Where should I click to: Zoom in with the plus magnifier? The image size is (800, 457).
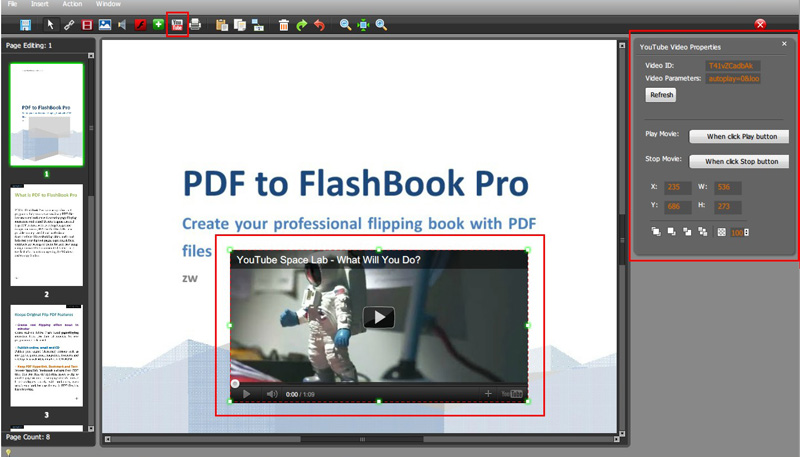point(381,24)
